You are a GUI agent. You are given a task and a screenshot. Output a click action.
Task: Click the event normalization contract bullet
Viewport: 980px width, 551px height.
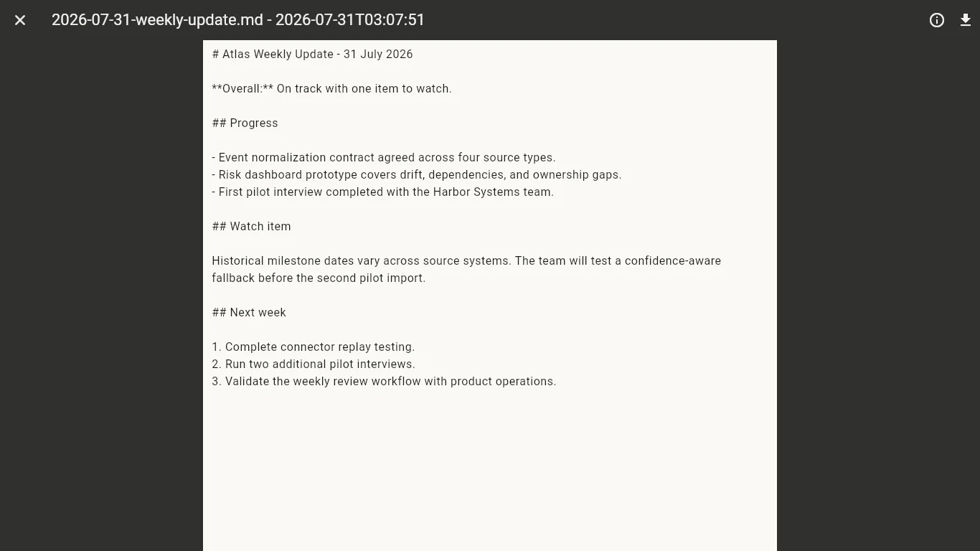384,158
